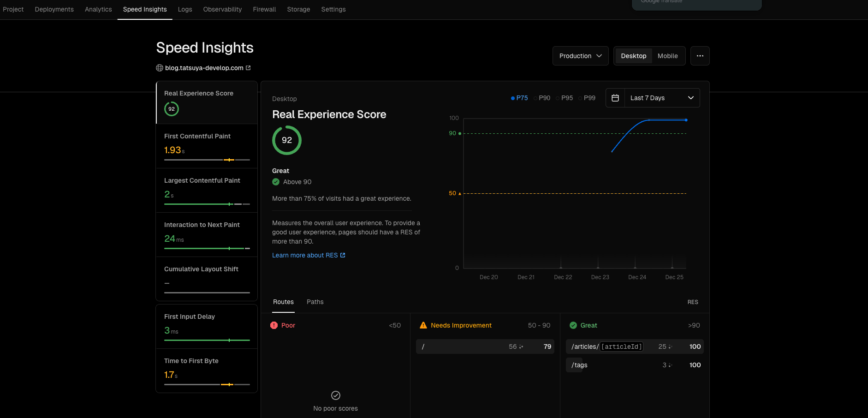The height and width of the screenshot is (418, 868).
Task: Click the large 92 score ring
Action: click(x=287, y=140)
